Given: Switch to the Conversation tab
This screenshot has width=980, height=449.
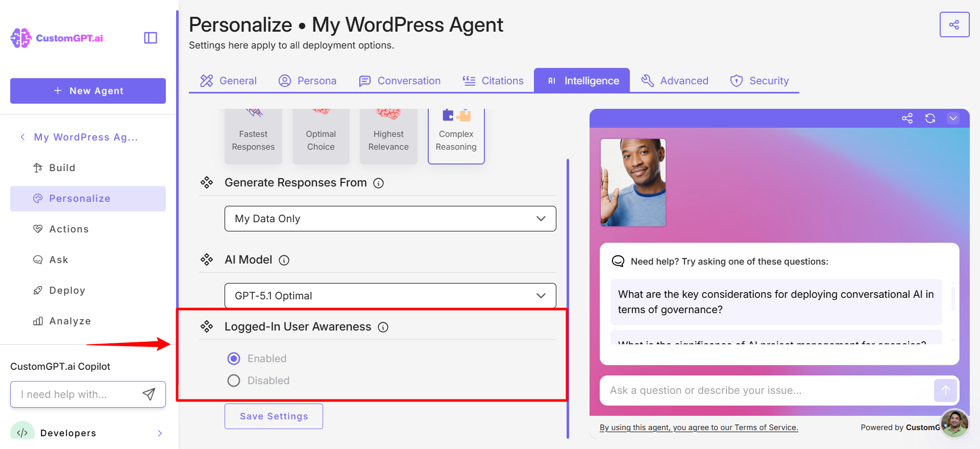Looking at the screenshot, I should click(x=400, y=81).
